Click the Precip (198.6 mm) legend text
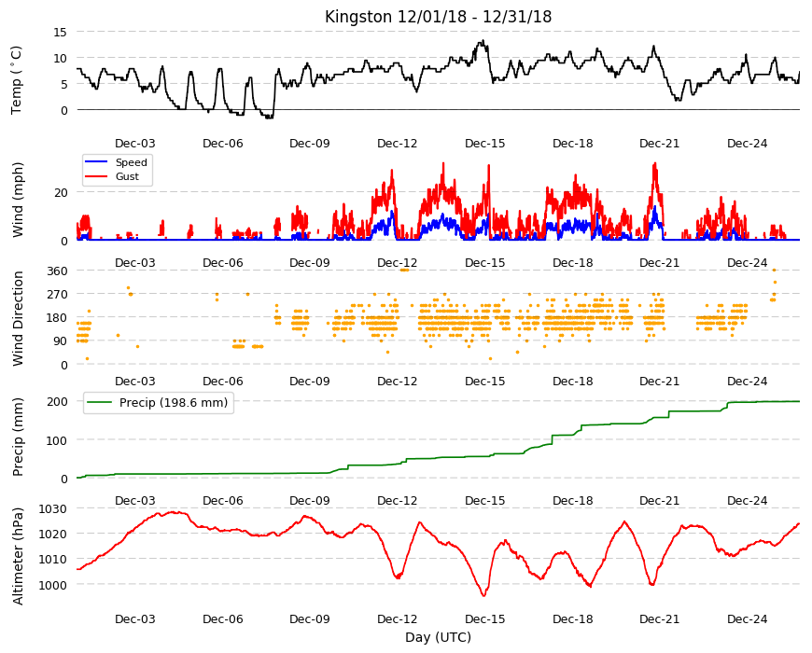Image resolution: width=812 pixels, height=653 pixels. tap(174, 403)
